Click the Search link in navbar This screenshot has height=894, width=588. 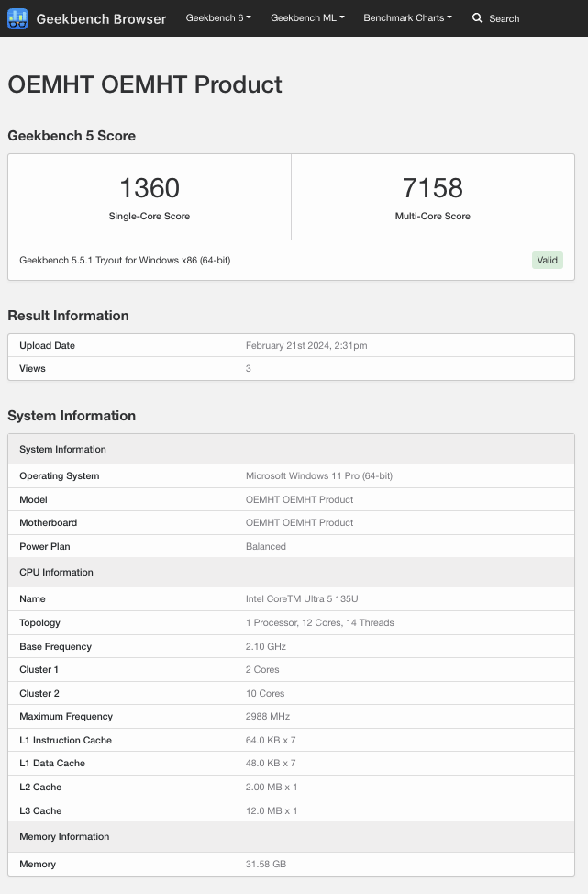(x=504, y=18)
